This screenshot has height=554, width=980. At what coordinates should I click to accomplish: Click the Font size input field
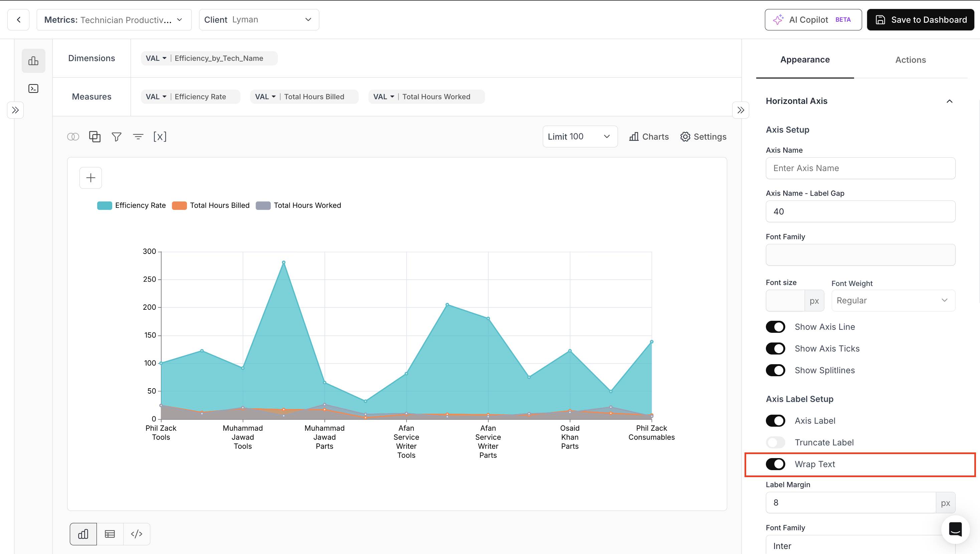[785, 301]
